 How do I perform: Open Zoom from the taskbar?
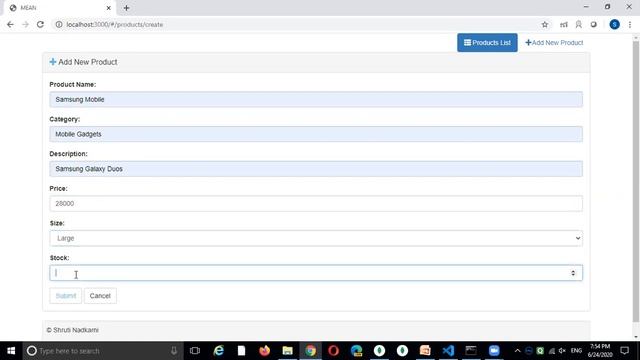click(x=494, y=351)
